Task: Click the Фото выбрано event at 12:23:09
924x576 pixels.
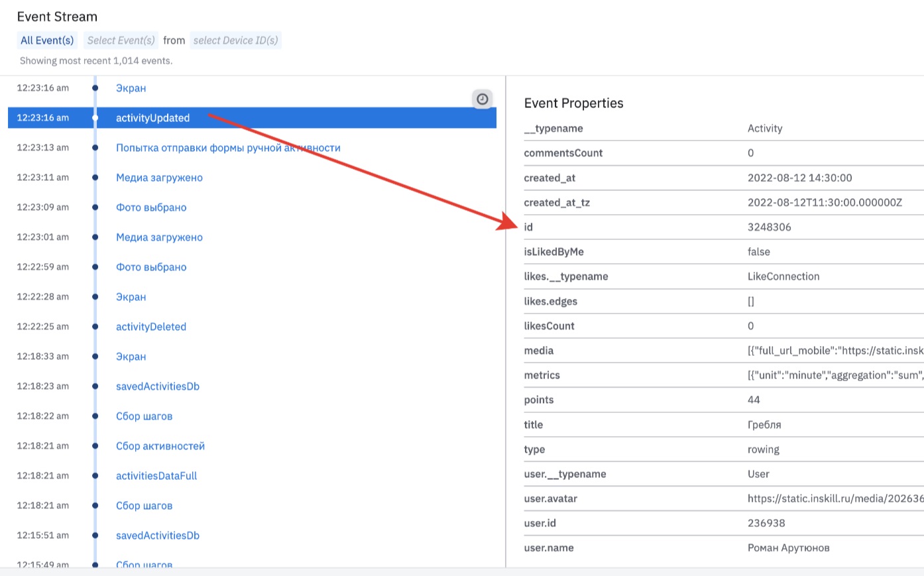Action: [151, 207]
